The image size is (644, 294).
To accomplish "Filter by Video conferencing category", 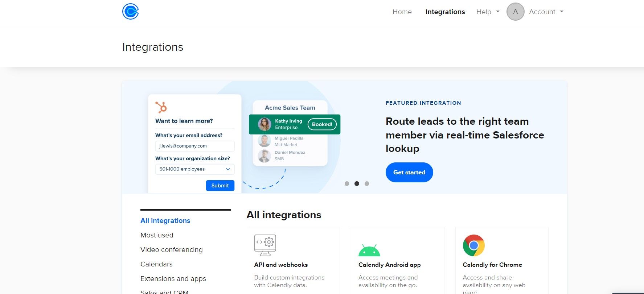I will tap(171, 250).
